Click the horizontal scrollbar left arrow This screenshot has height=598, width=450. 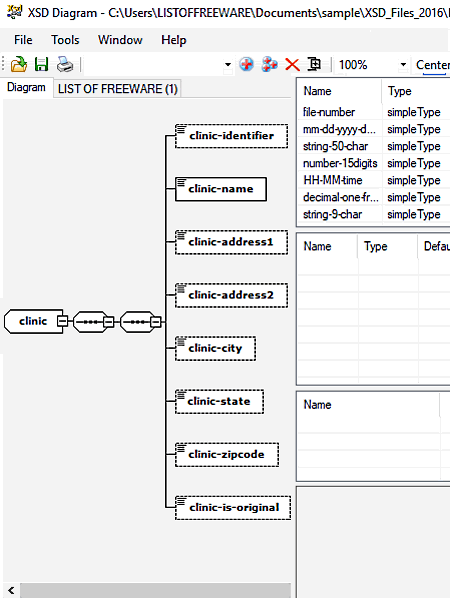[x=11, y=590]
